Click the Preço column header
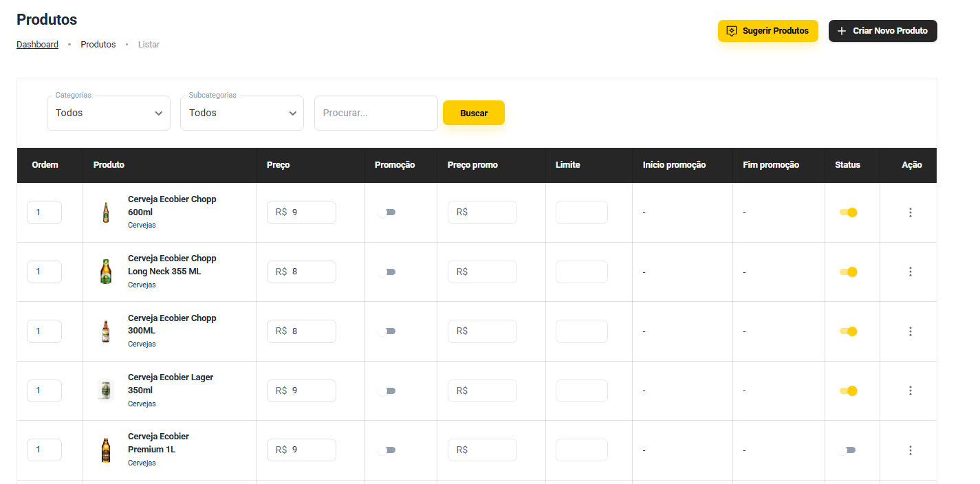The width and height of the screenshot is (980, 484). pyautogui.click(x=278, y=165)
